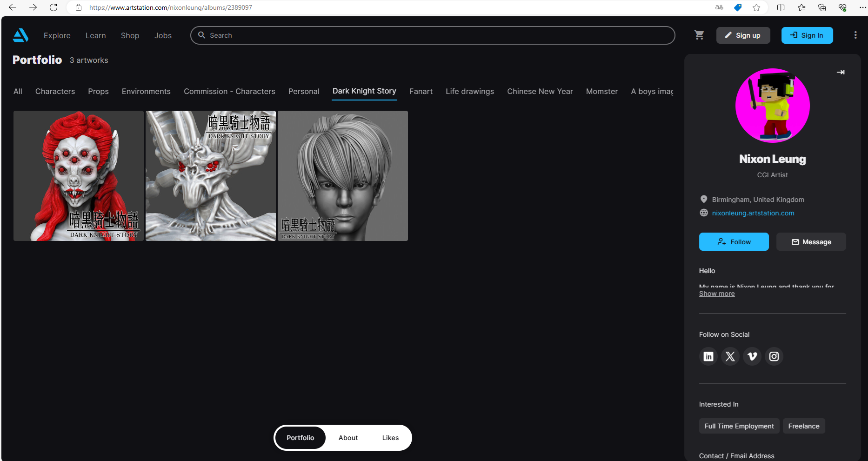This screenshot has height=461, width=868.
Task: Open the Chinese New Year album tab
Action: (540, 91)
